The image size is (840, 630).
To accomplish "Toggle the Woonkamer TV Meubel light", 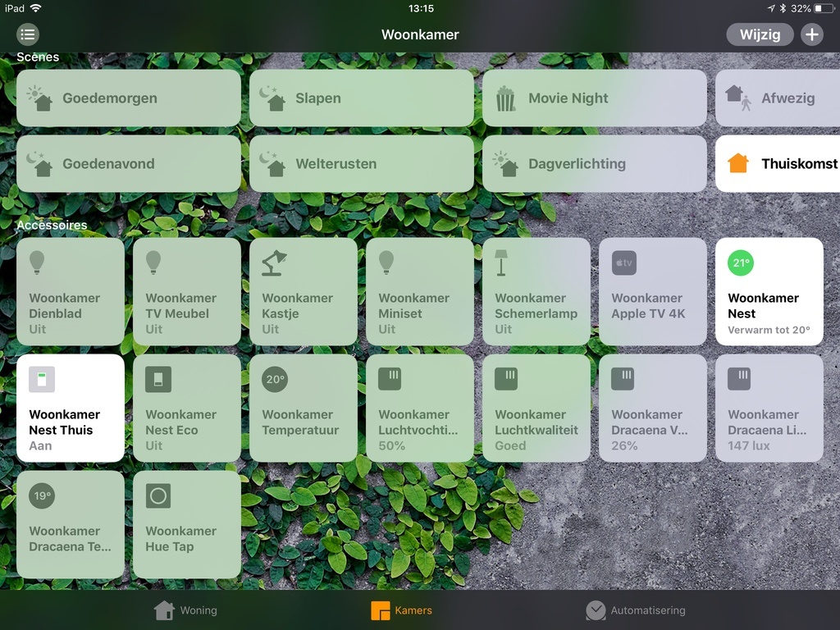I will click(x=187, y=292).
